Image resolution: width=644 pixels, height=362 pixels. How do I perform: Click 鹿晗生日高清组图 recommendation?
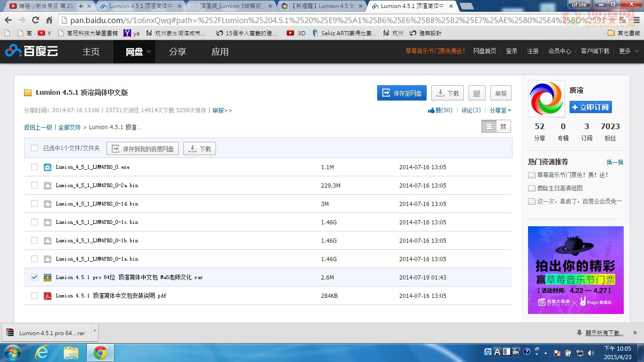click(x=560, y=188)
